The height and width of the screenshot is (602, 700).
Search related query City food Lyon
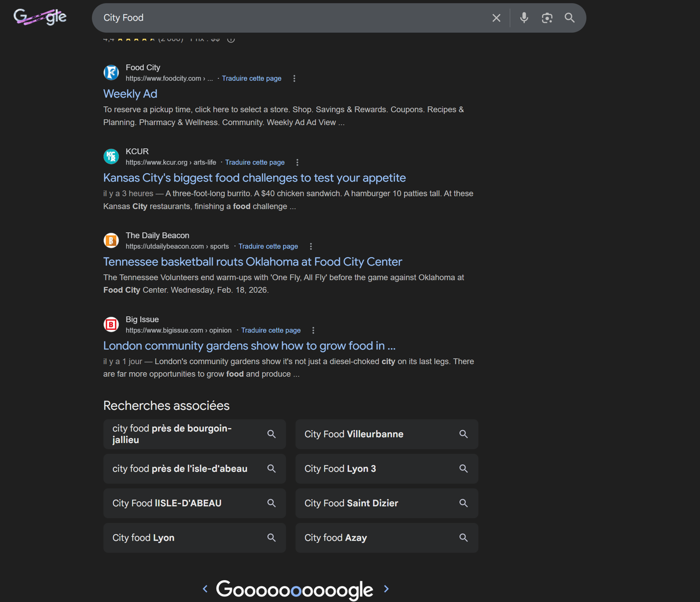[x=194, y=538]
